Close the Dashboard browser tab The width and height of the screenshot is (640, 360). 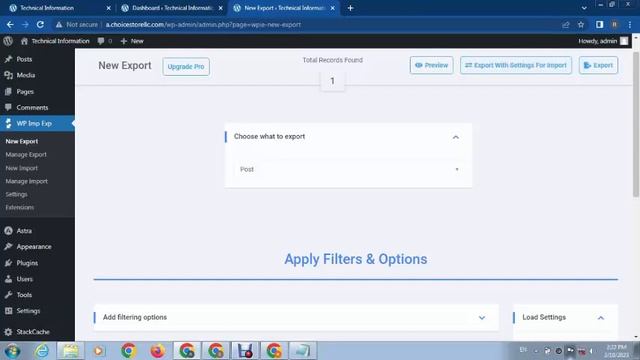(x=220, y=8)
